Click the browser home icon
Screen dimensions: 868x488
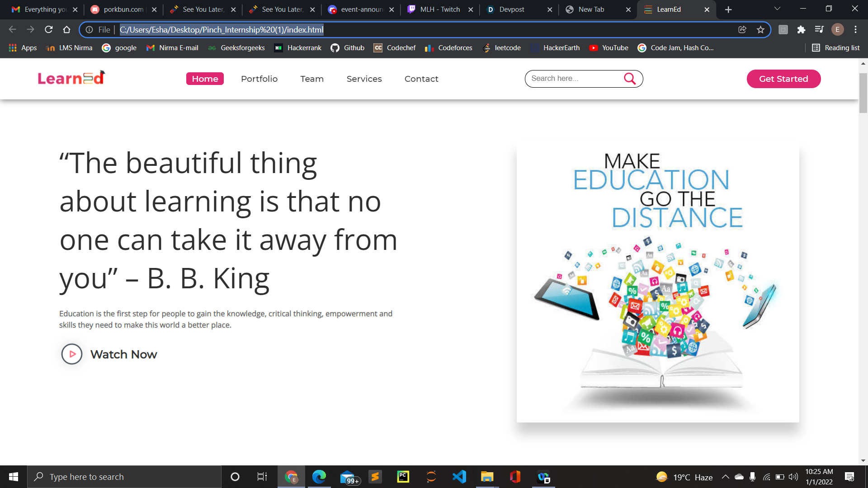[66, 30]
